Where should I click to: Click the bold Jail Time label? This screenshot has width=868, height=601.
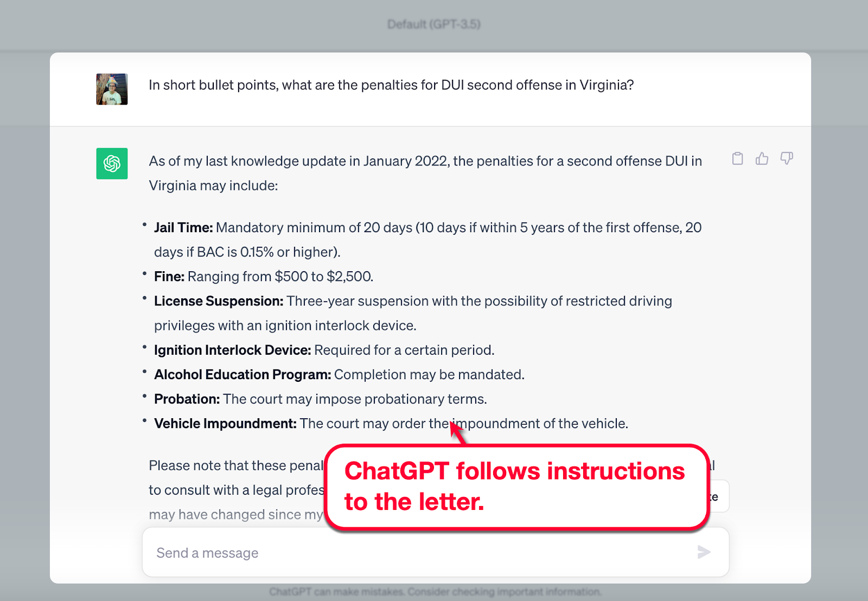[x=183, y=227]
